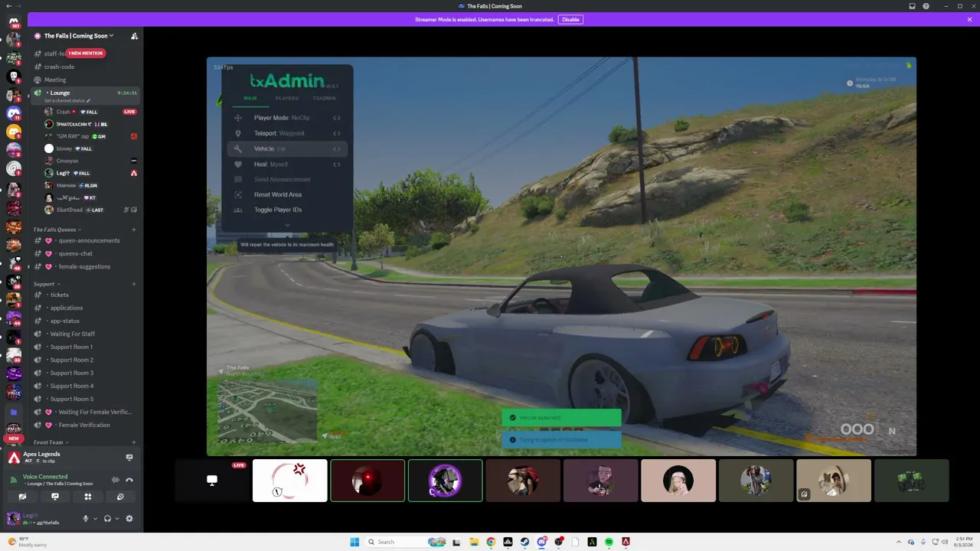Open Voice Connected connection details
This screenshot has width=980, height=551.
point(45,477)
